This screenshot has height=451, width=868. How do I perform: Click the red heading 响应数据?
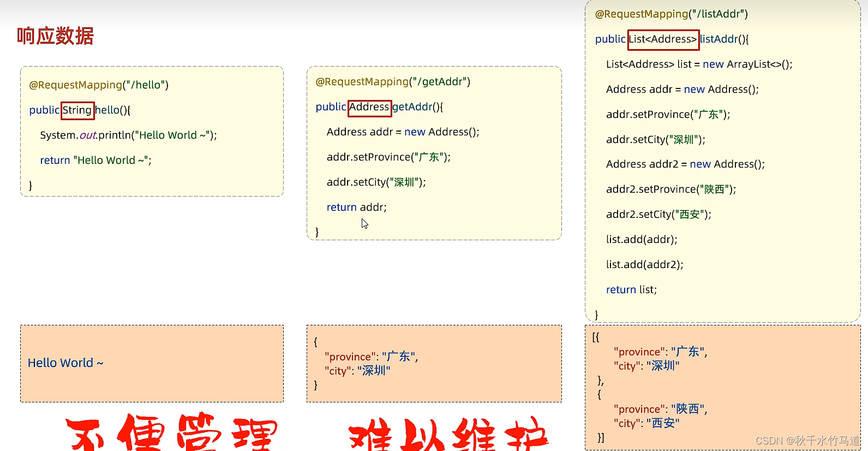point(55,36)
